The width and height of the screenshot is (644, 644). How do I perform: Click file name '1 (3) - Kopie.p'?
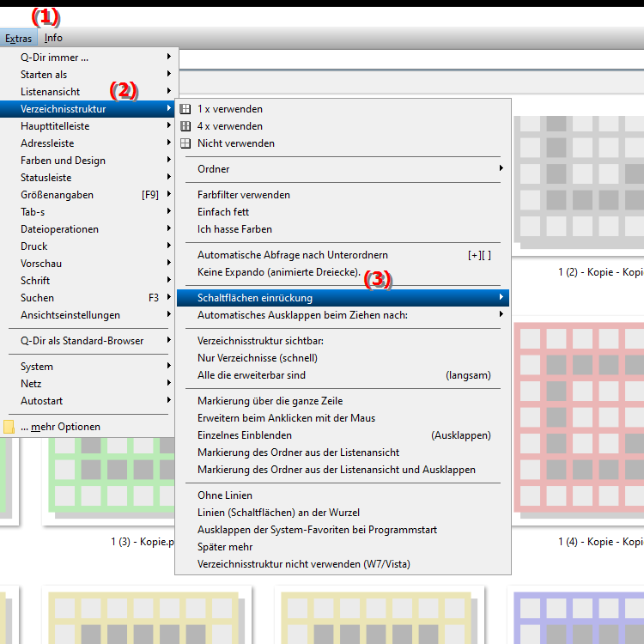143,542
